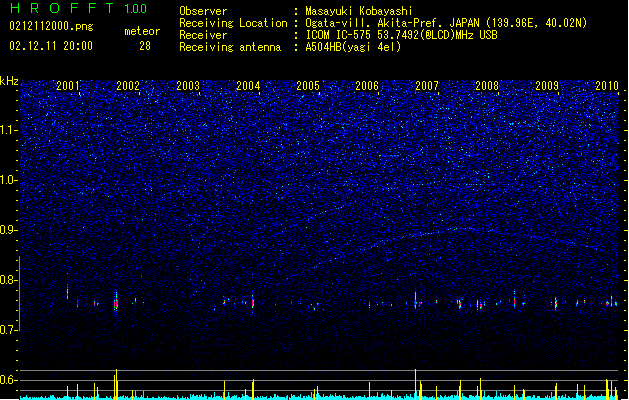Click the Observer label
This screenshot has height=400, width=629.
203,11
